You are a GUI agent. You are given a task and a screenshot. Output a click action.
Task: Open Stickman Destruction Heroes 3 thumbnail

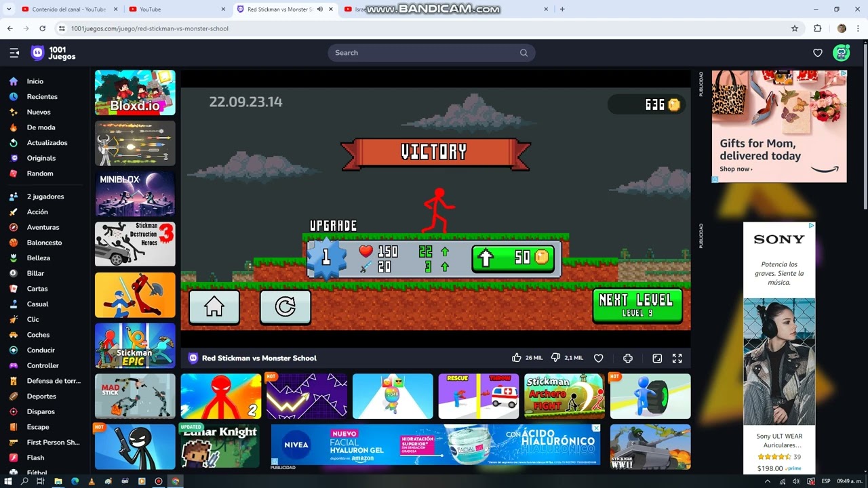pyautogui.click(x=135, y=244)
